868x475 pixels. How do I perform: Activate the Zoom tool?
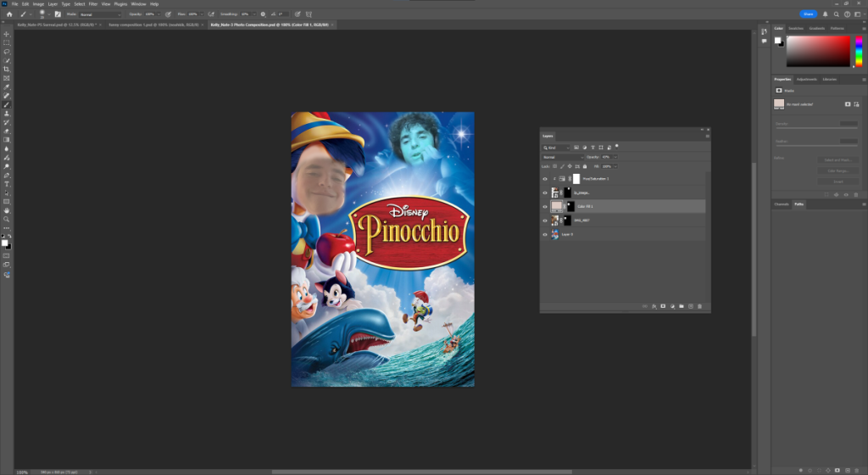pos(7,219)
